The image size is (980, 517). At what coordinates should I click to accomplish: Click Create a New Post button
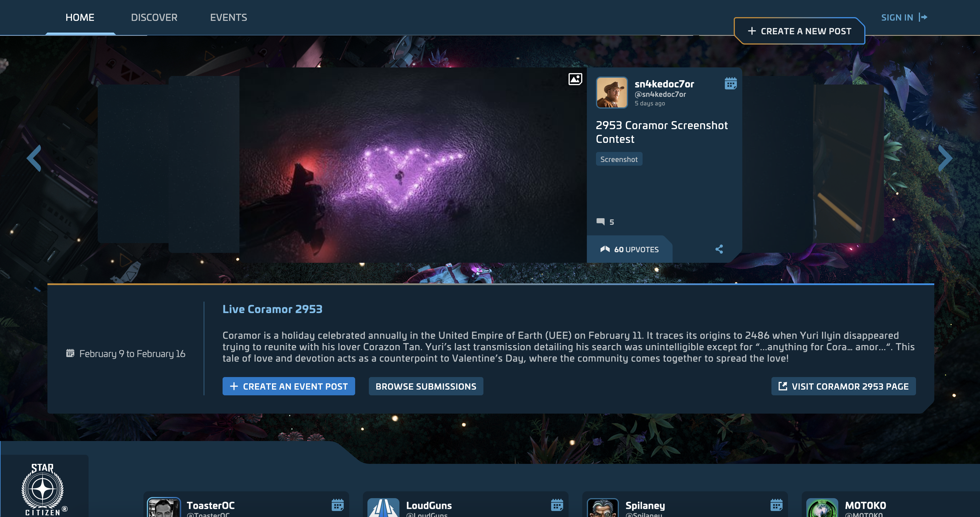pyautogui.click(x=799, y=31)
